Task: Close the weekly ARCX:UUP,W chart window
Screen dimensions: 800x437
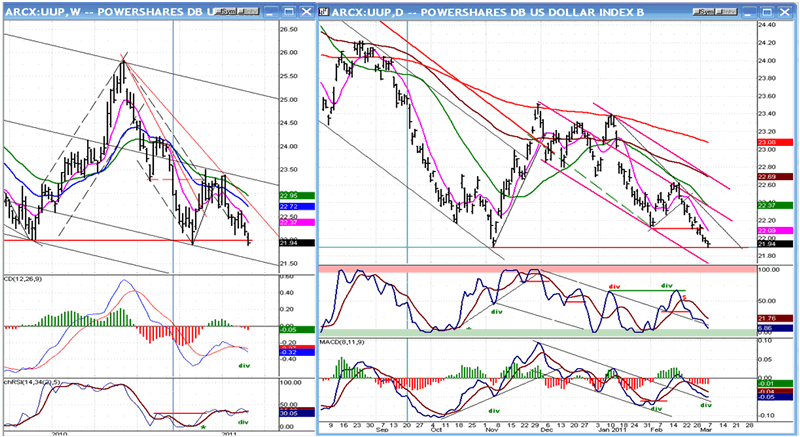Action: pyautogui.click(x=306, y=12)
